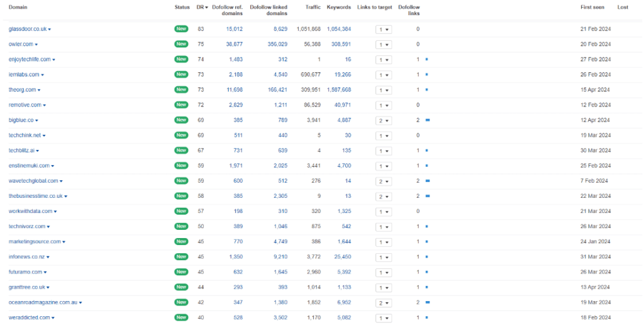Open infonews.co.nz domain link
Screen dimensions: 644x325
[26, 257]
